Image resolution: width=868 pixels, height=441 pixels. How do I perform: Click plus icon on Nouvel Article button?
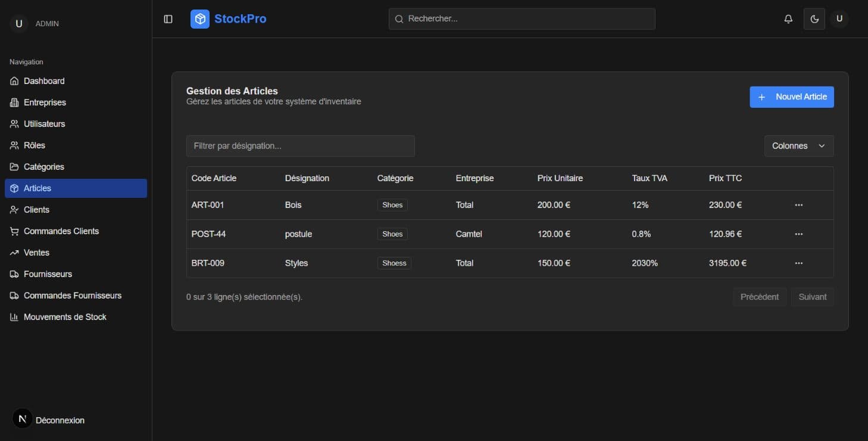[x=761, y=97]
